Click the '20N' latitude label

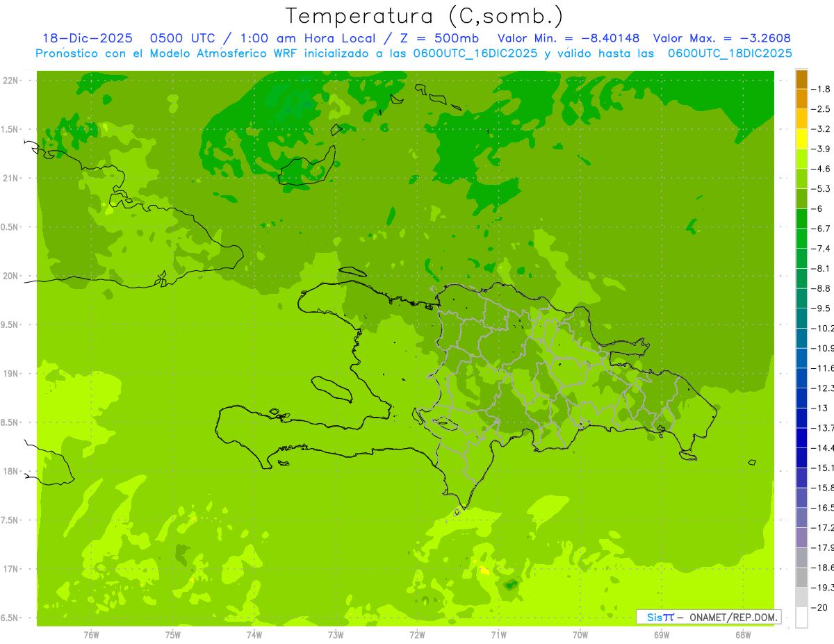[x=10, y=276]
